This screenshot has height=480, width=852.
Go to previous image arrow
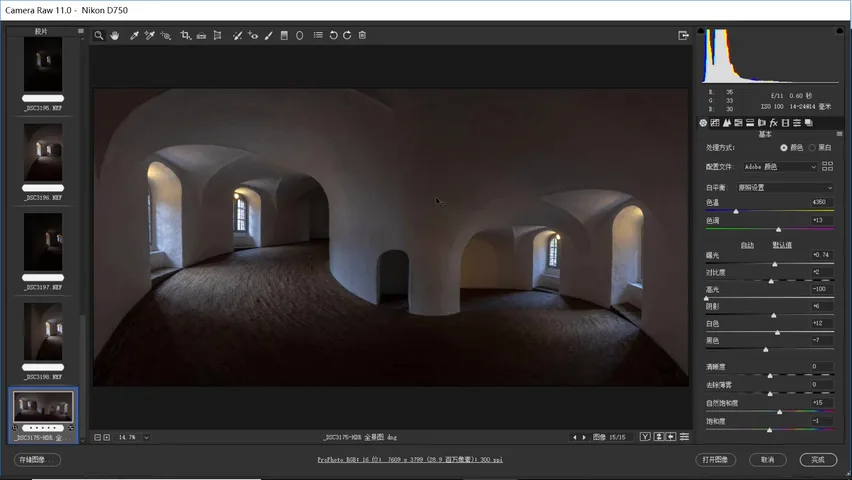point(574,437)
